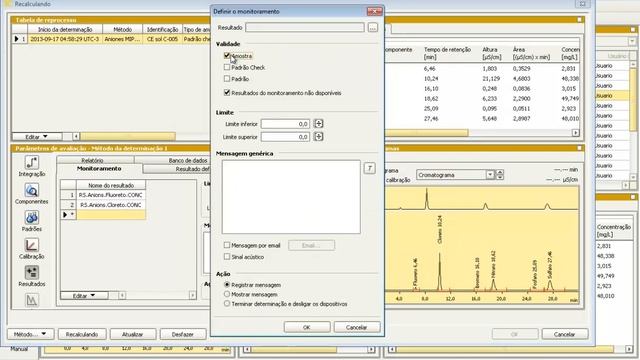Click the Recalculando button

point(82,334)
